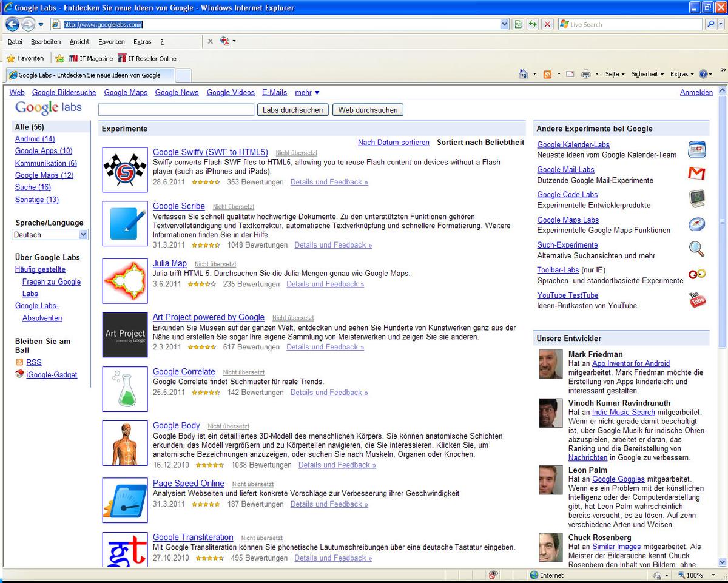Click the Anmelden sign-in link
The width and height of the screenshot is (728, 583).
696,92
